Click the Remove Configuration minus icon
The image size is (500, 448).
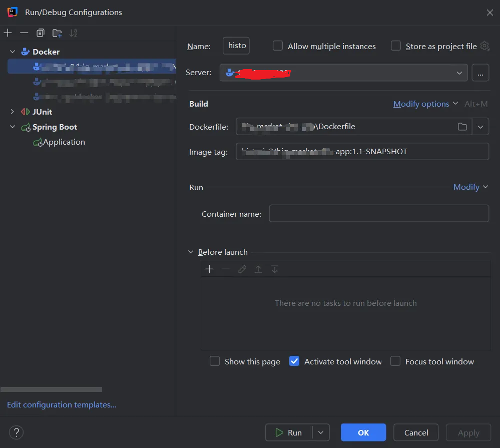click(24, 33)
